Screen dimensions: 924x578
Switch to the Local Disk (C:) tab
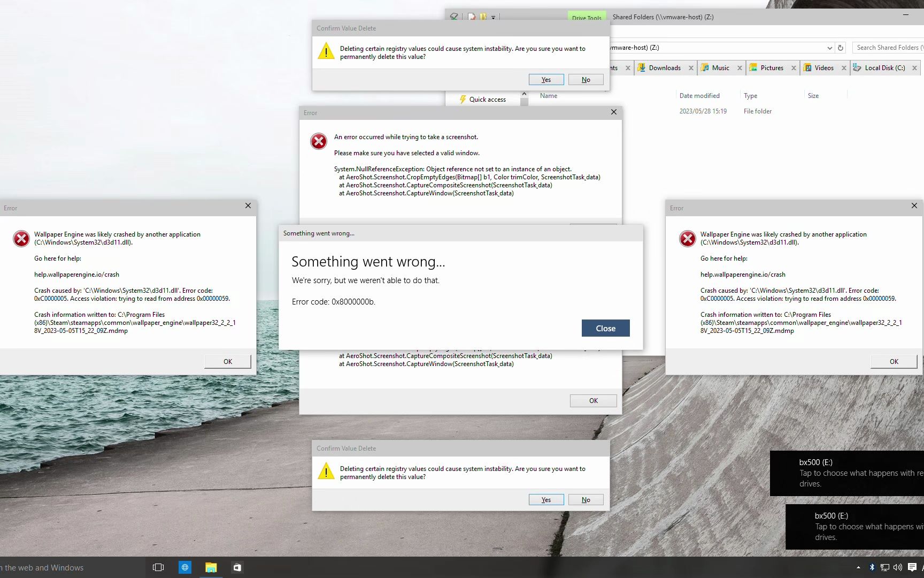[x=884, y=68]
